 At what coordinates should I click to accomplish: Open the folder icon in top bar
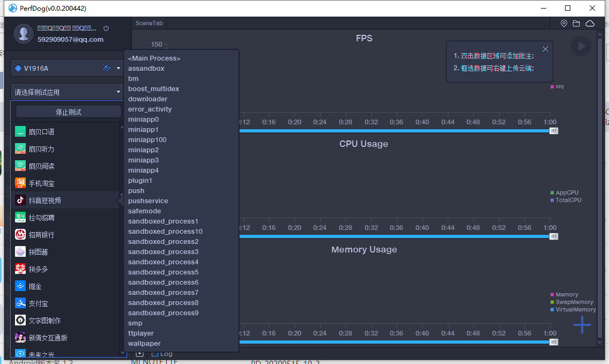click(x=576, y=23)
